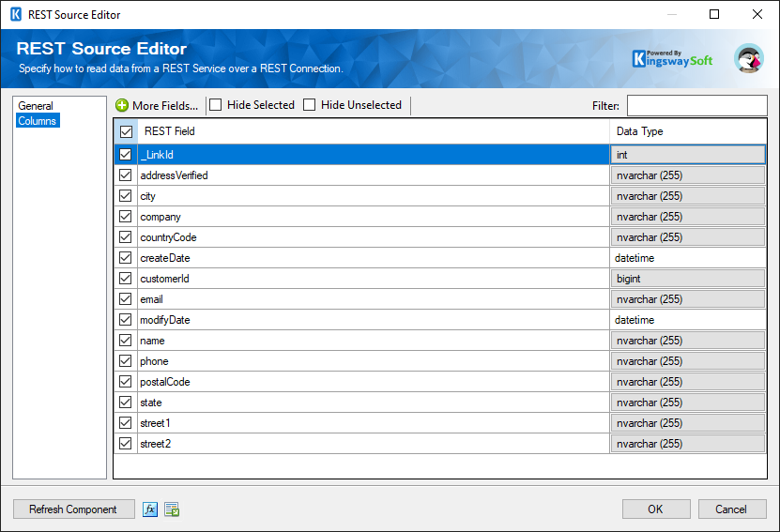Select the addressVerified field name
The image size is (780, 532).
click(x=174, y=175)
